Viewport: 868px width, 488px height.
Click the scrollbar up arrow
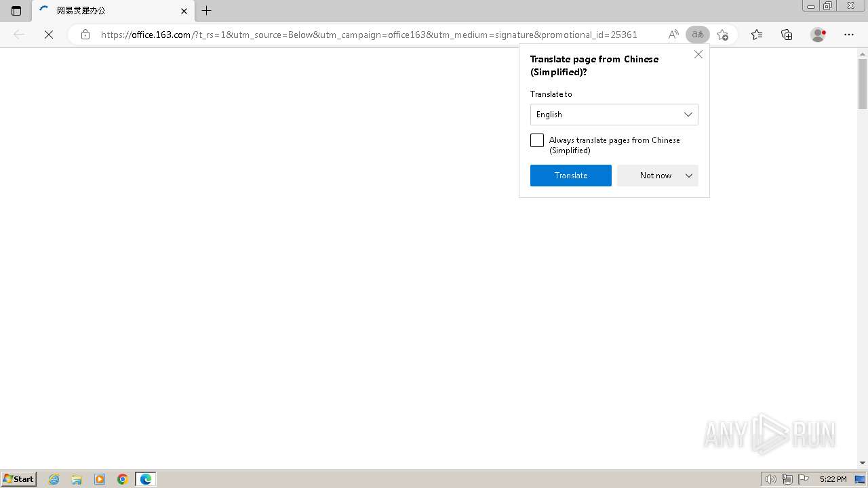[863, 53]
